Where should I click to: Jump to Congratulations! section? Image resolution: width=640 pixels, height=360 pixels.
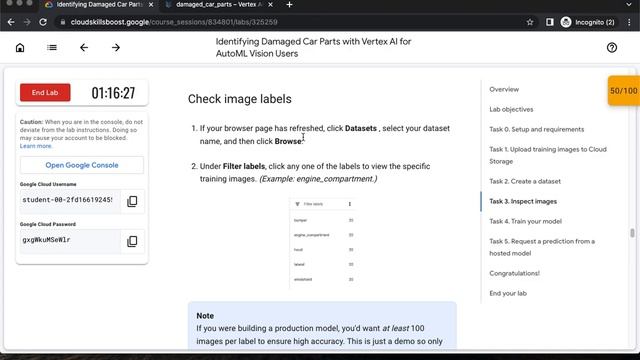point(514,273)
